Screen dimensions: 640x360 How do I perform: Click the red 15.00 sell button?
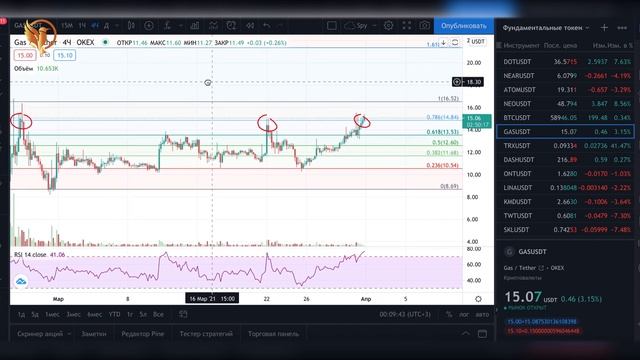point(25,55)
